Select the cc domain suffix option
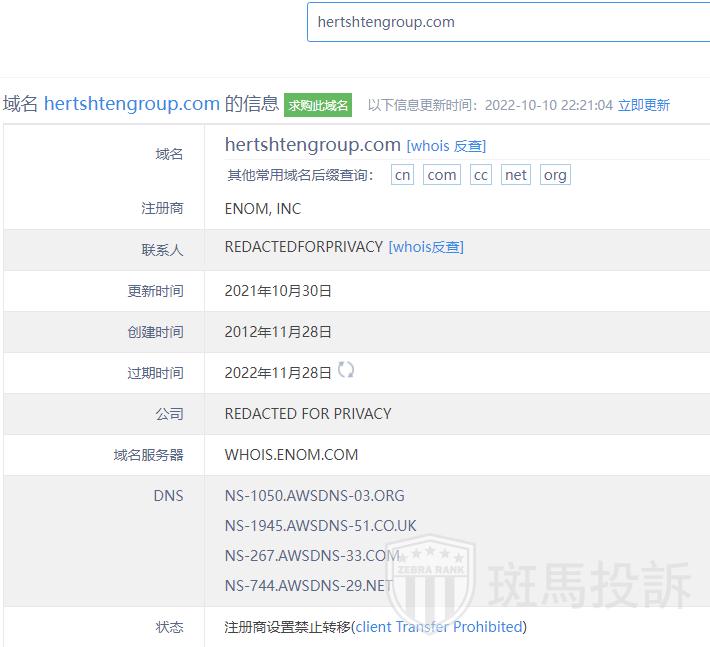The width and height of the screenshot is (710, 647). coord(481,174)
